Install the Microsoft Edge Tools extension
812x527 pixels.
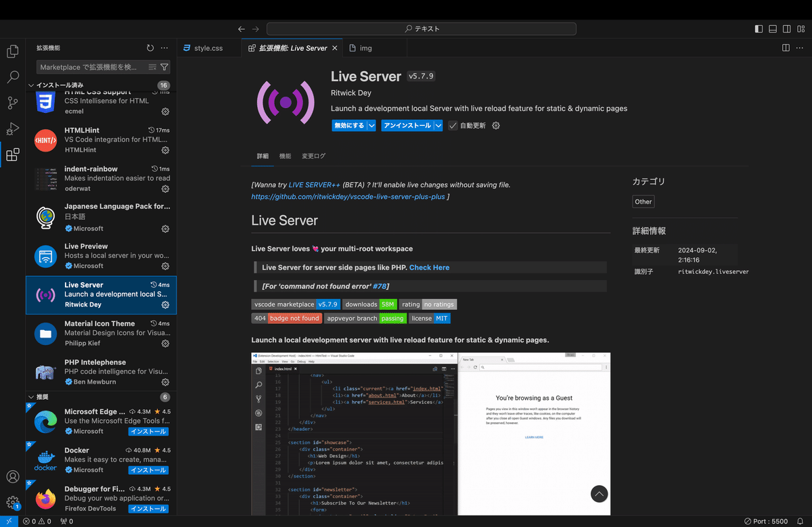point(148,431)
